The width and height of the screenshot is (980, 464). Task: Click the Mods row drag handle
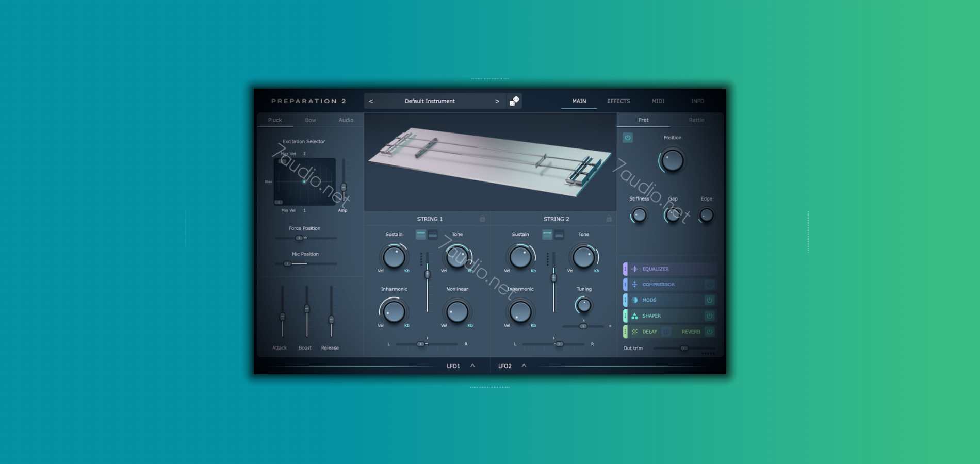pyautogui.click(x=625, y=300)
